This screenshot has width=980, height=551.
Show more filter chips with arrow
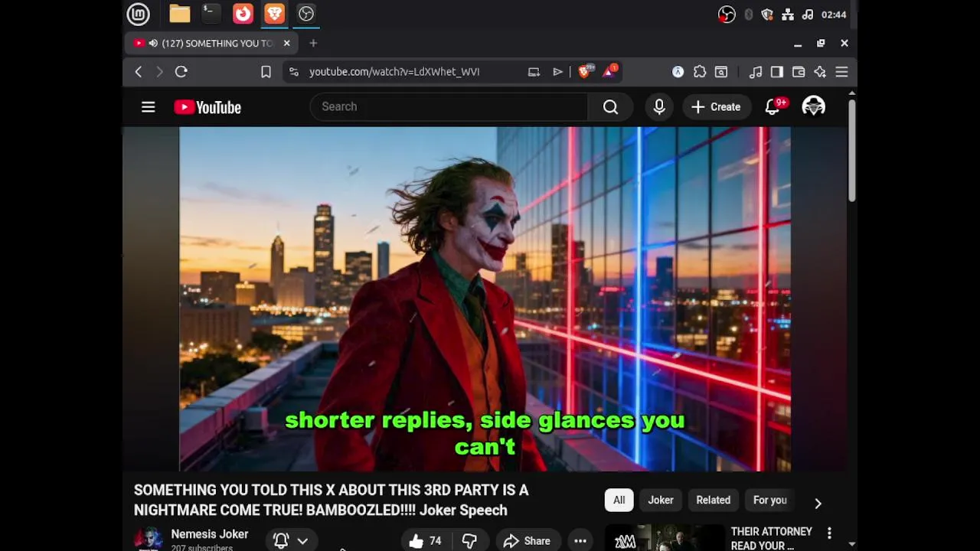pyautogui.click(x=818, y=503)
